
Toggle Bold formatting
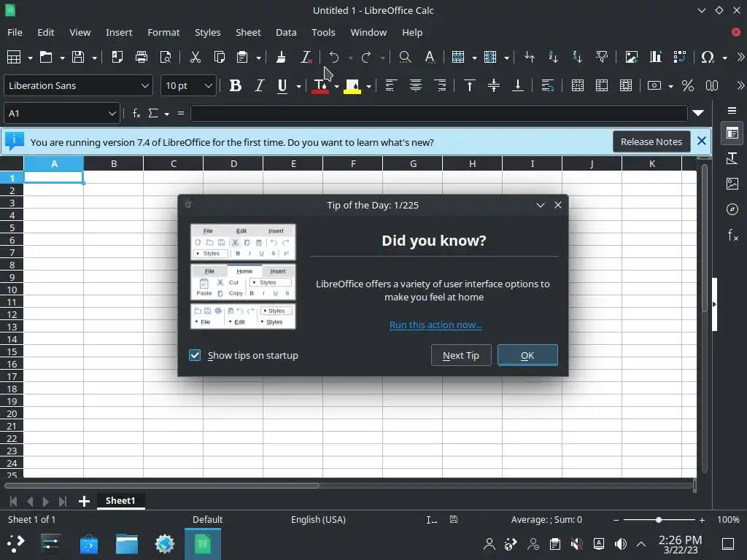tap(236, 86)
